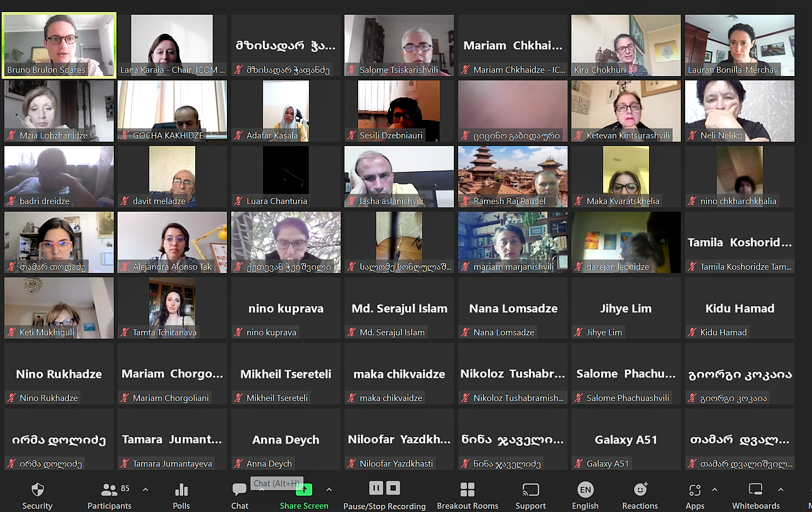Expand the Apps options arrow
Viewport: 812px width, 512px height.
pos(715,490)
